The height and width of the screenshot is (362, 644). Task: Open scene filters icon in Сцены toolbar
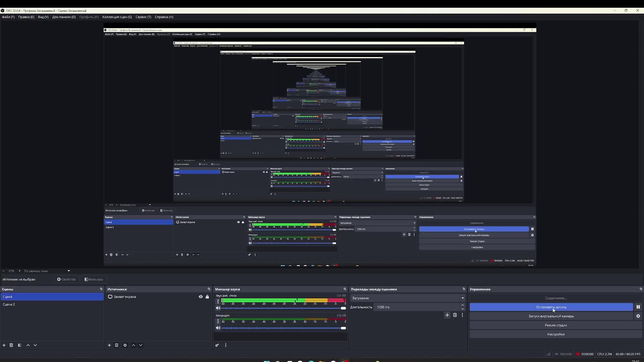[x=19, y=345]
